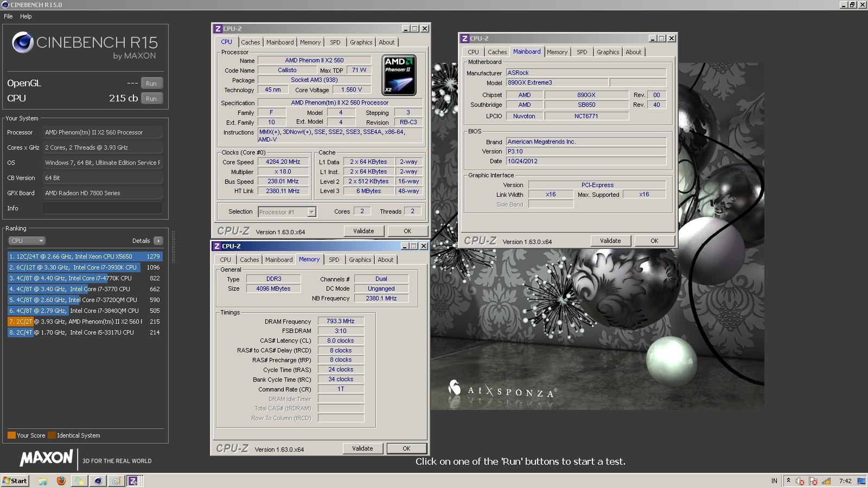Screen dimensions: 868x488
Task: Select ranking row 4 Core i7-3770
Action: click(85, 289)
